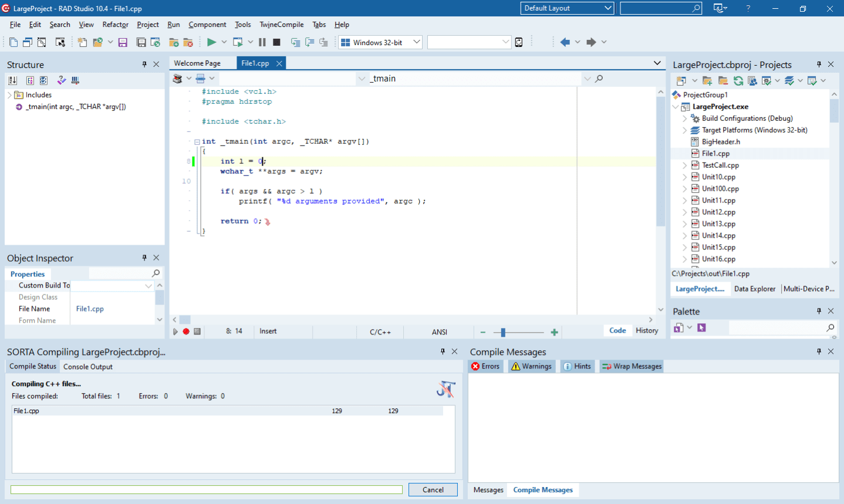Viewport: 844px width, 504px height.
Task: Switch to the Welcome Page tab
Action: pyautogui.click(x=197, y=63)
